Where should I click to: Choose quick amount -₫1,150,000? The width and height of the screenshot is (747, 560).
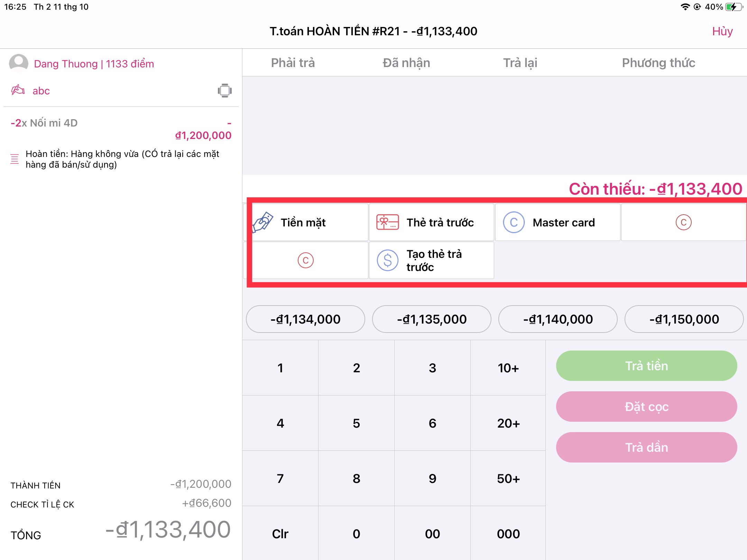click(684, 319)
